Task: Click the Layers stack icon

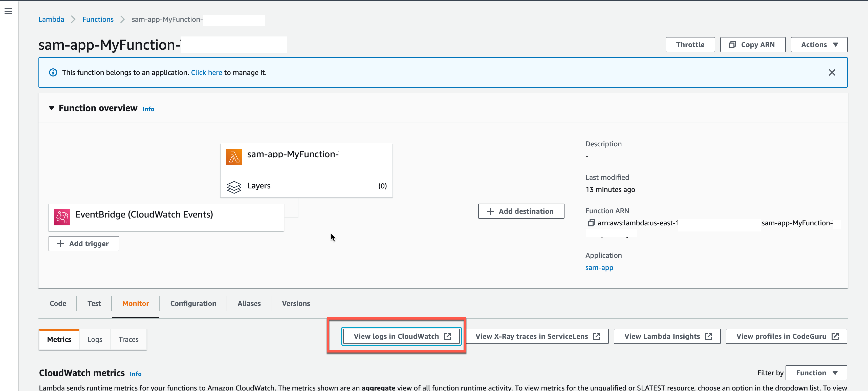Action: click(234, 187)
